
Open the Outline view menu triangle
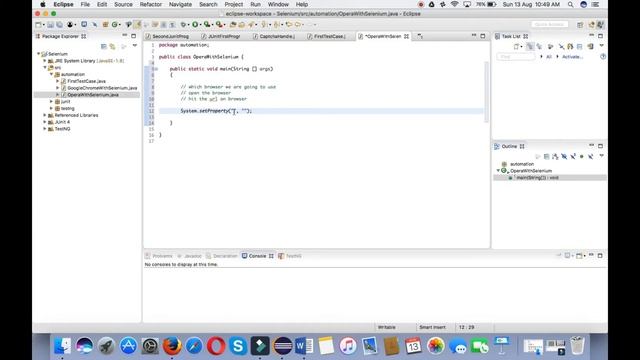tap(601, 156)
